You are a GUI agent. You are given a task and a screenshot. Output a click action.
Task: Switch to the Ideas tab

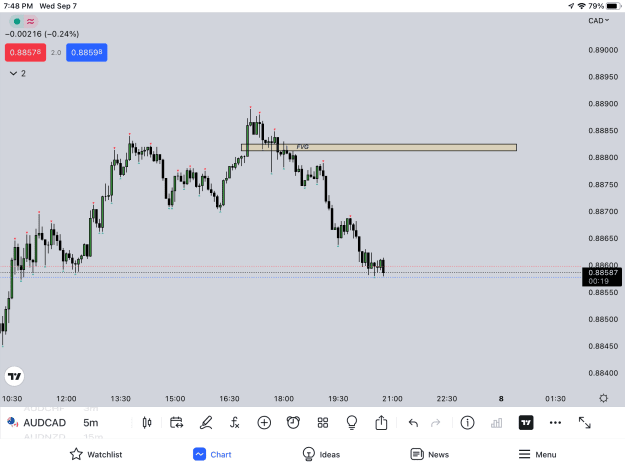coord(321,454)
